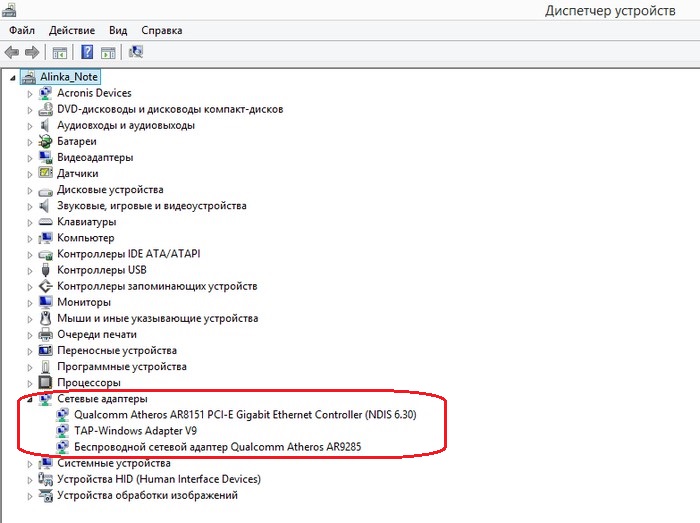The height and width of the screenshot is (523, 700).
Task: Click the Батареи battery icon
Action: click(45, 141)
